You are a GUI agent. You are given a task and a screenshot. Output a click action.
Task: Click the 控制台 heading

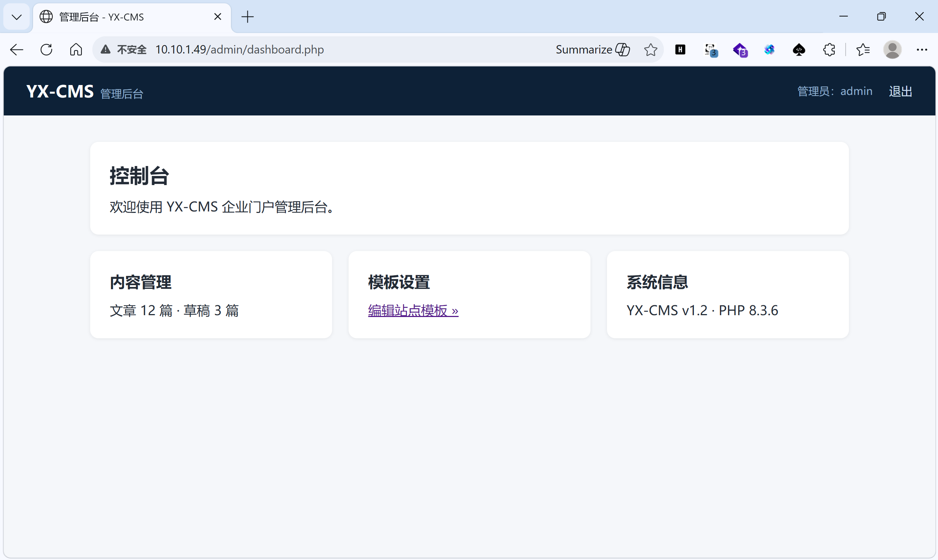coord(139,176)
